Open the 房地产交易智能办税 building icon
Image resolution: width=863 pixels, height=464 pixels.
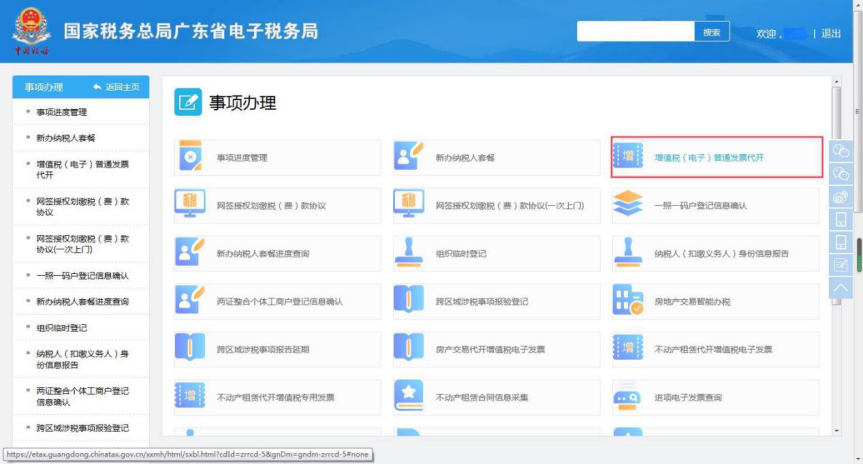point(627,301)
